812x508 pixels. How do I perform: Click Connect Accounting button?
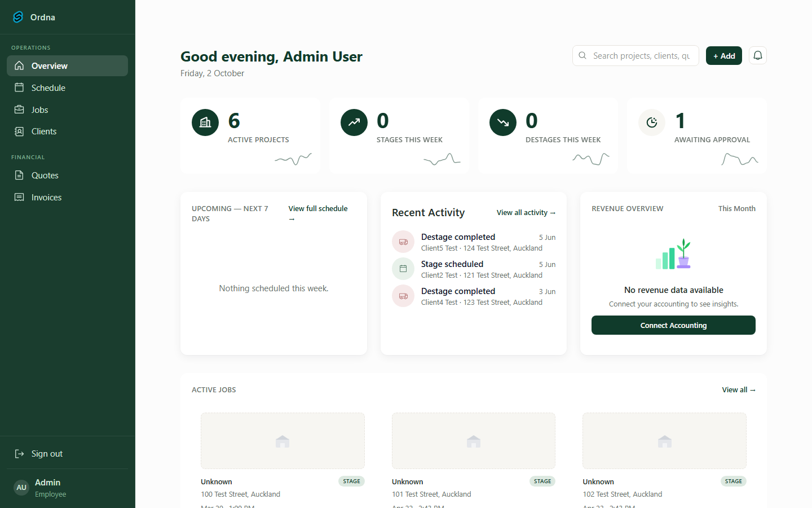(x=673, y=325)
